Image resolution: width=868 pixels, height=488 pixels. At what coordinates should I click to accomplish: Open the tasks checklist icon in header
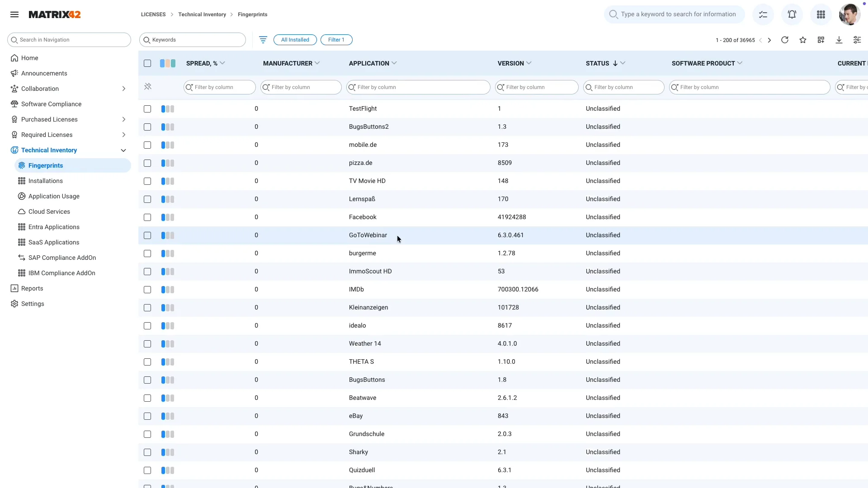763,14
